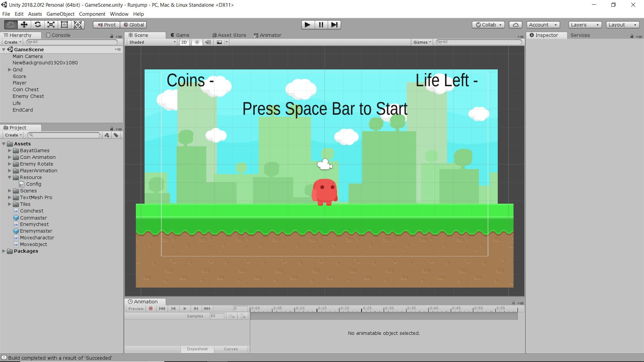The width and height of the screenshot is (644, 362).
Task: Switch to Curves view
Action: pos(231,349)
